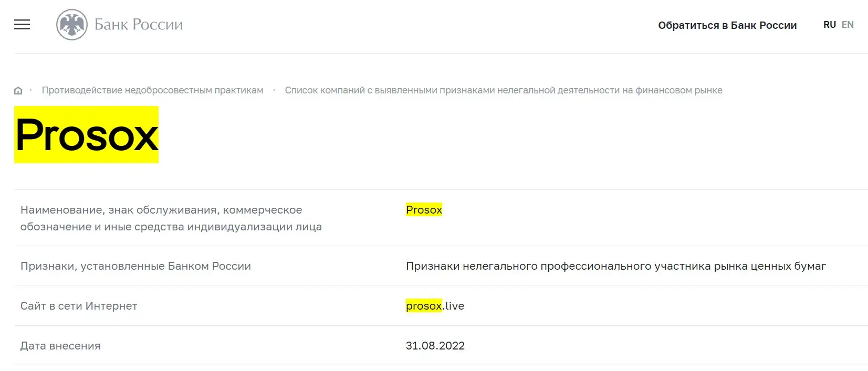
Task: Select the date '31.08.2022'
Action: [x=435, y=345]
